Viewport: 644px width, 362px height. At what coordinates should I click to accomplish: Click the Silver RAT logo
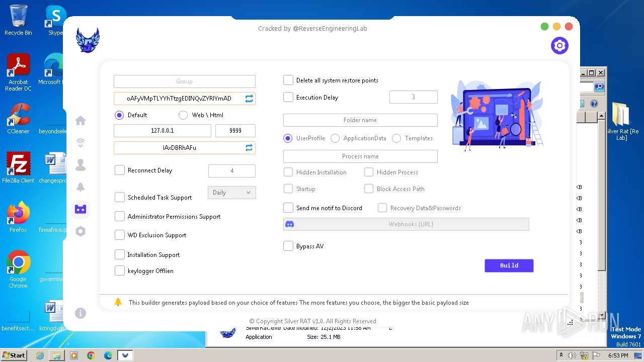coord(88,40)
